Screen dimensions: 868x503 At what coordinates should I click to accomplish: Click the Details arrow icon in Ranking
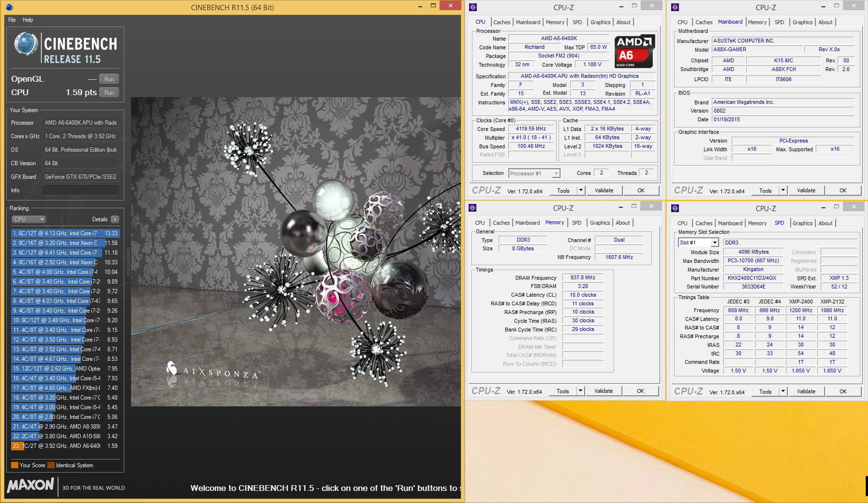115,219
